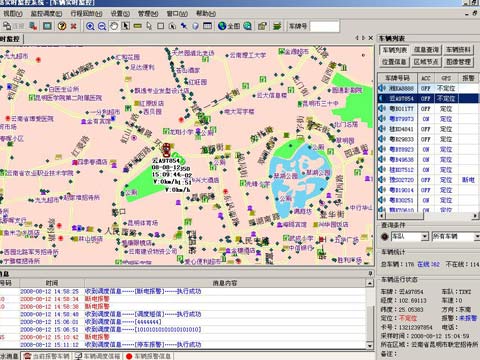Click the zoom in magnifier tool
This screenshot has width=480, height=360.
pos(90,26)
